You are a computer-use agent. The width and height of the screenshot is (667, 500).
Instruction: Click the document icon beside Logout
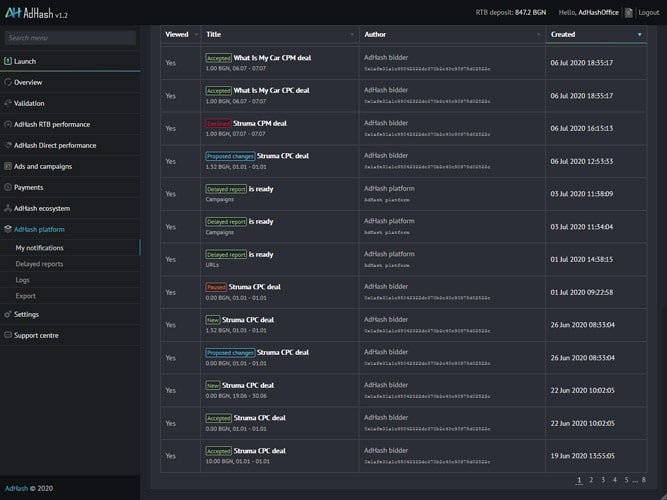click(627, 13)
